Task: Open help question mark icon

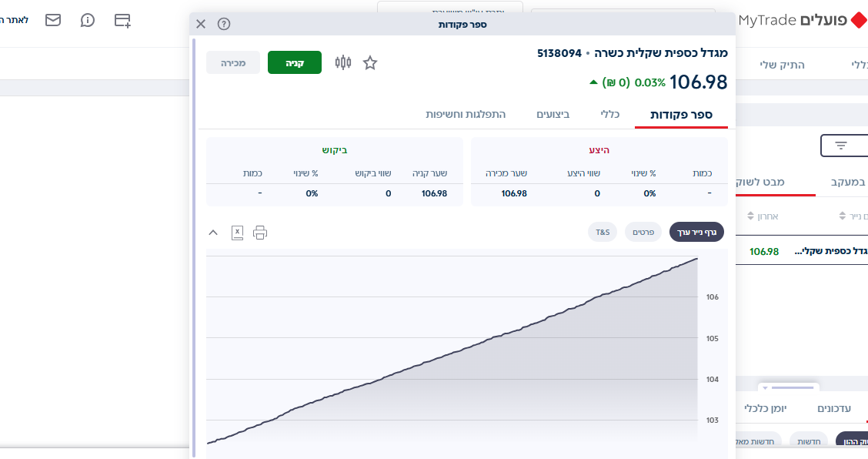Action: click(224, 24)
